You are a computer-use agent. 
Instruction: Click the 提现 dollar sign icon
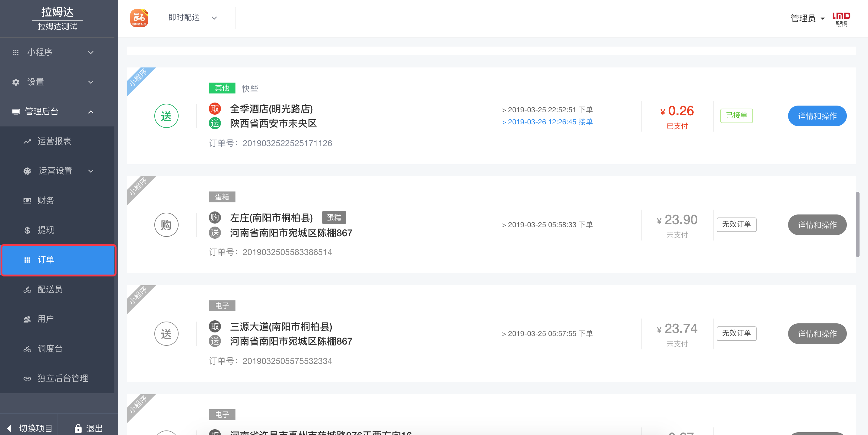click(27, 230)
